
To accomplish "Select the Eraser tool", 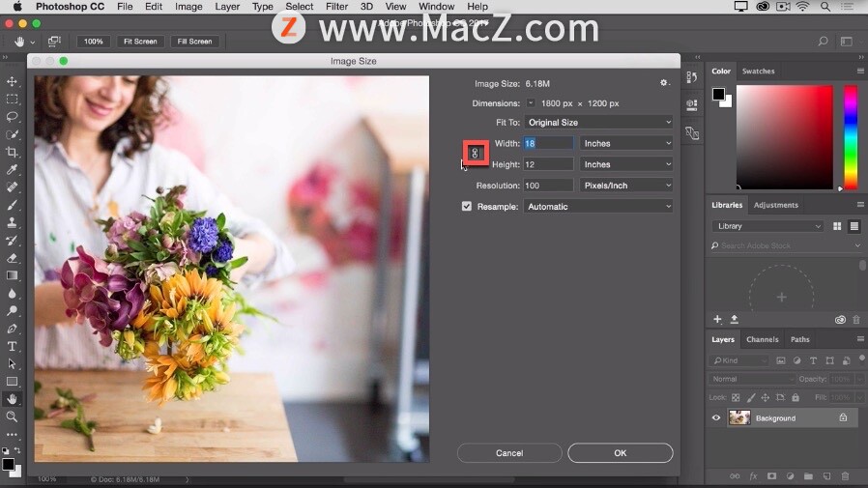I will 12,258.
